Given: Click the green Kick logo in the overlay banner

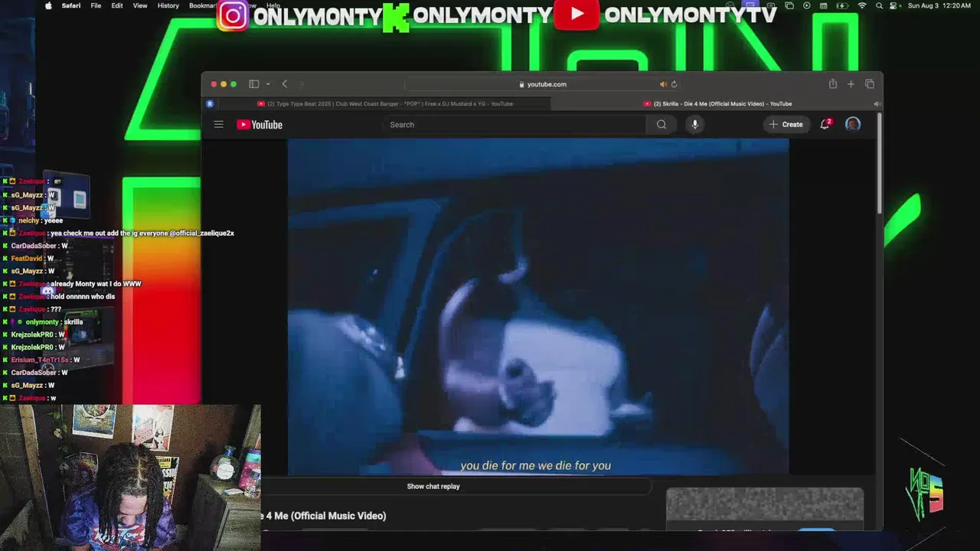Looking at the screenshot, I should tap(395, 17).
